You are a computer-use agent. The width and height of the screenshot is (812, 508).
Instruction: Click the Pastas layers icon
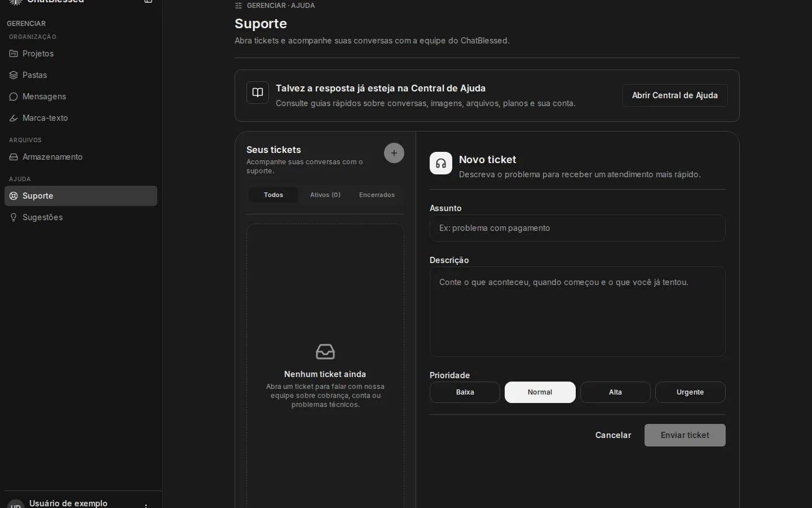14,75
